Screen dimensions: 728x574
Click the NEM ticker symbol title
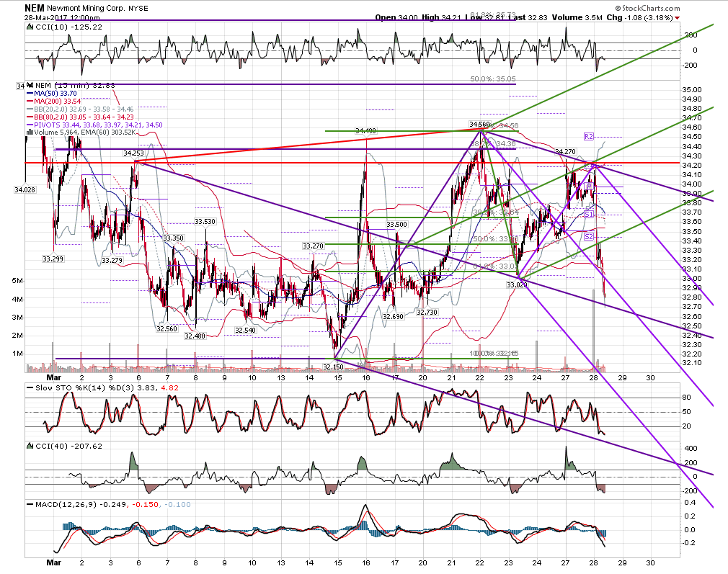click(35, 9)
